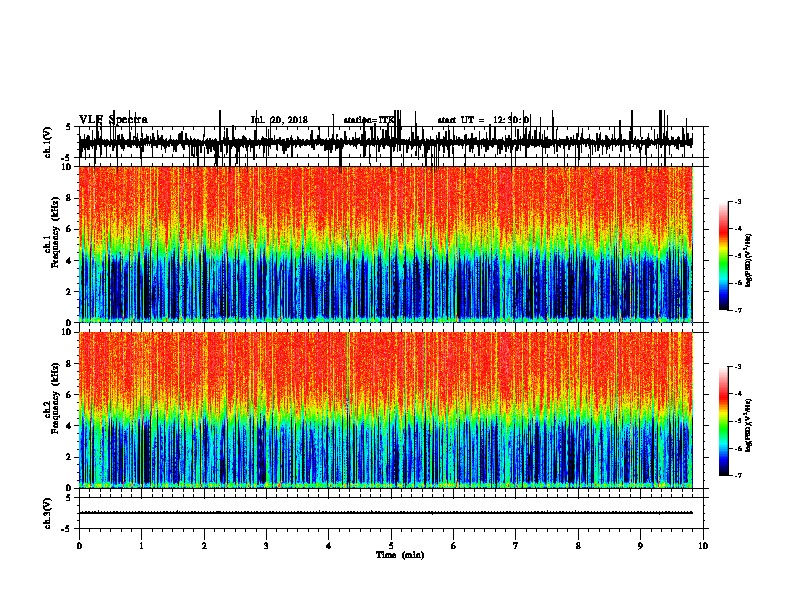This screenshot has width=792, height=612.
Task: Click the "2" kHz tick on ch.2 frequency axis
Action: click(x=70, y=457)
